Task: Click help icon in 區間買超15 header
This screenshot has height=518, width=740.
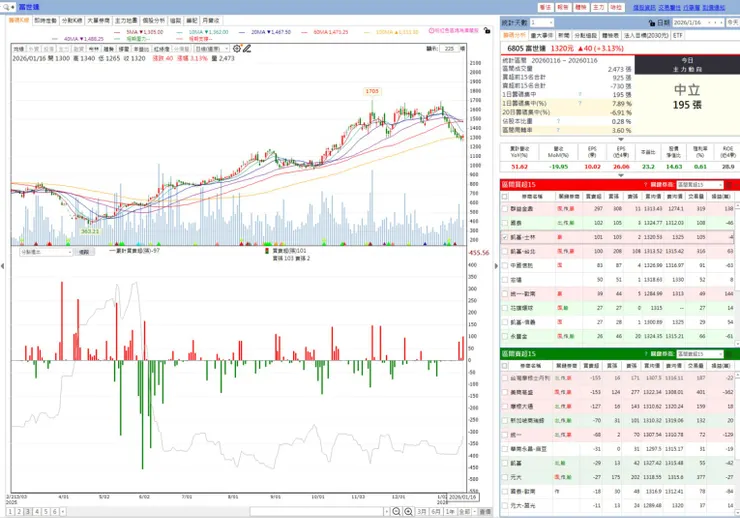Action: point(646,184)
